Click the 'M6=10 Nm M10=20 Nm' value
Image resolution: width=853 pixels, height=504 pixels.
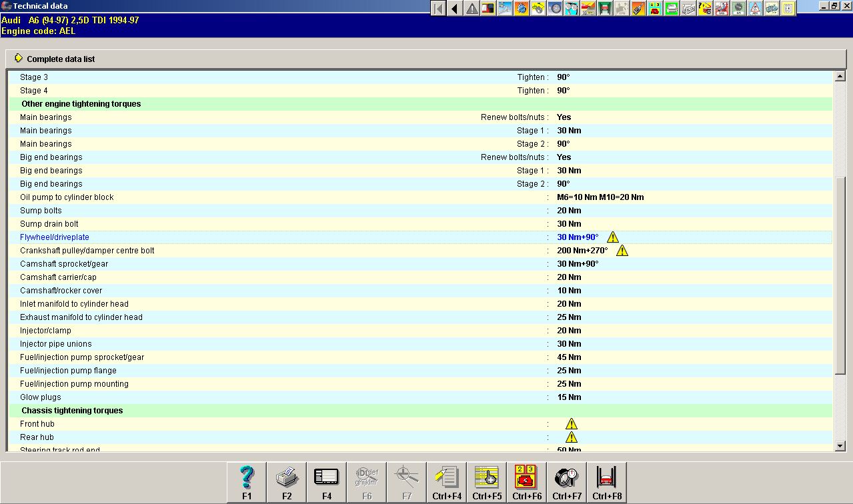point(600,197)
